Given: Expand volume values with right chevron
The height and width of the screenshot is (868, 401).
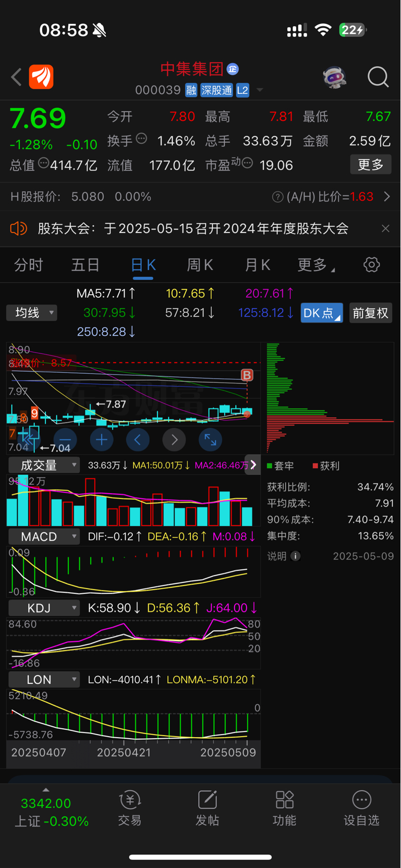Looking at the screenshot, I should [253, 465].
